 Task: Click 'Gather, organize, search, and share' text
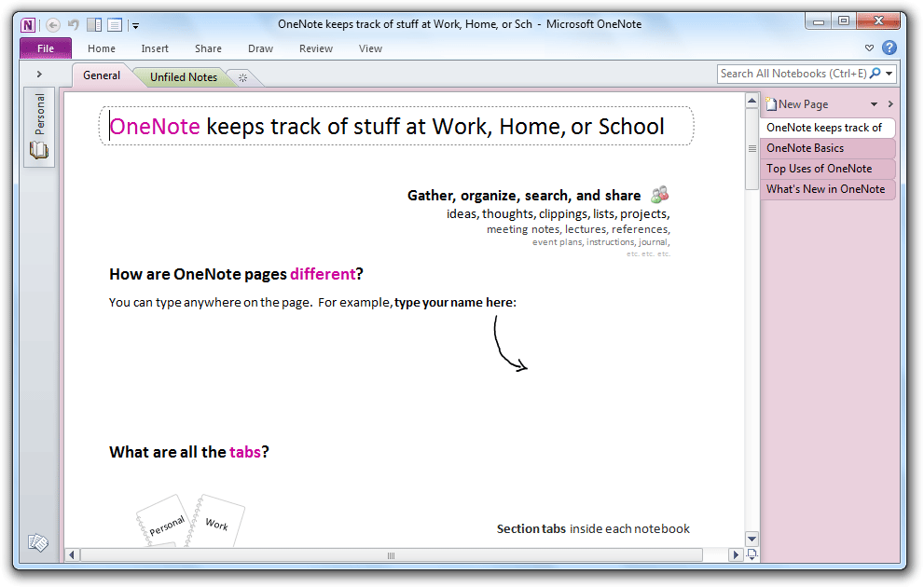pos(524,196)
